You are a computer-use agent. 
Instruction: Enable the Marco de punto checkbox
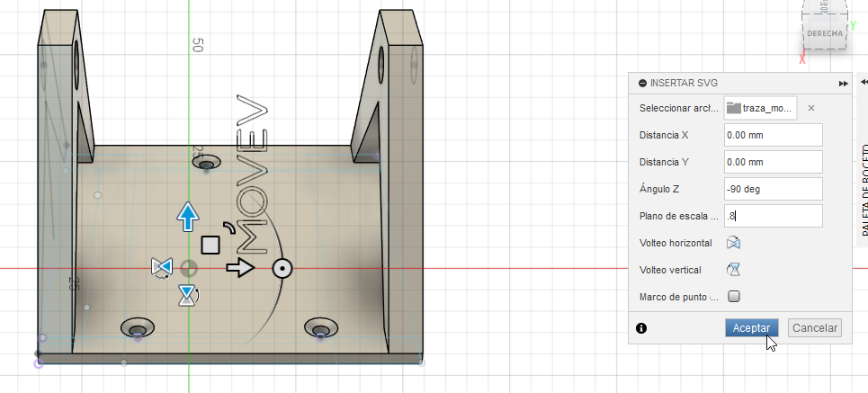tap(734, 296)
